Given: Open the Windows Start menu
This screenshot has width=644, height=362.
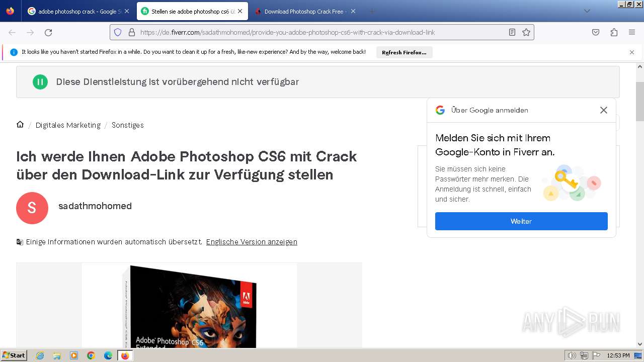Looking at the screenshot, I should tap(14, 355).
